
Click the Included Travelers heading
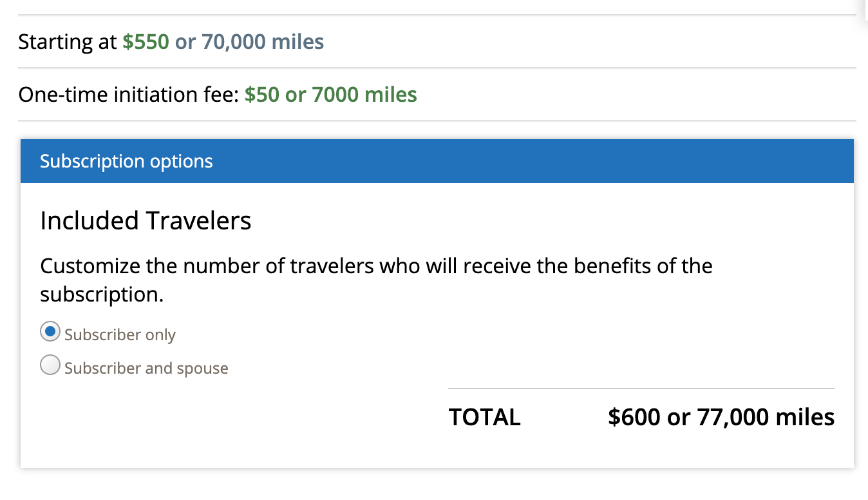tap(146, 221)
